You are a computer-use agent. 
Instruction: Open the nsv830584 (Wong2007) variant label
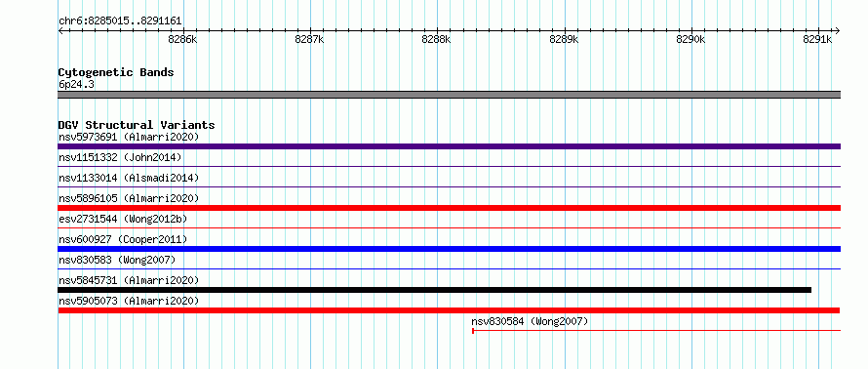pos(530,321)
